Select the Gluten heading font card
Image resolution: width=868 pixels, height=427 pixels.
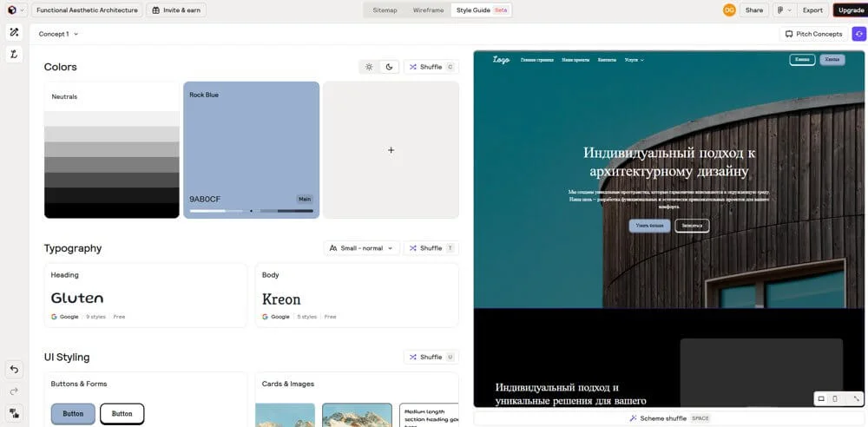pyautogui.click(x=146, y=295)
